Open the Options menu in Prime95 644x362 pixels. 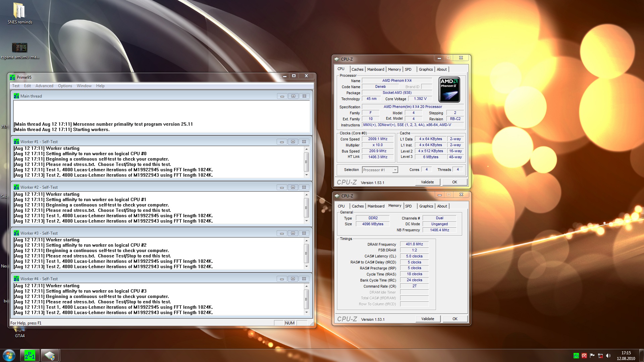65,86
